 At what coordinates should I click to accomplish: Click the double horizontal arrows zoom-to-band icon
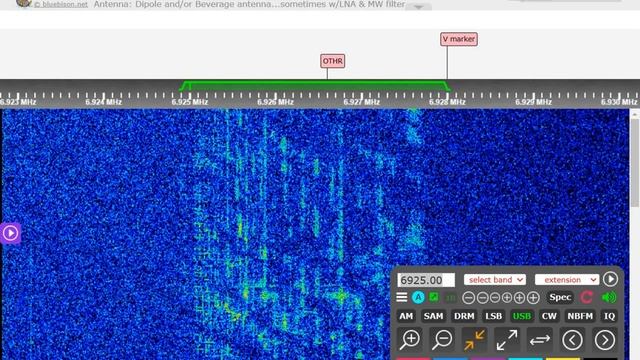click(540, 340)
